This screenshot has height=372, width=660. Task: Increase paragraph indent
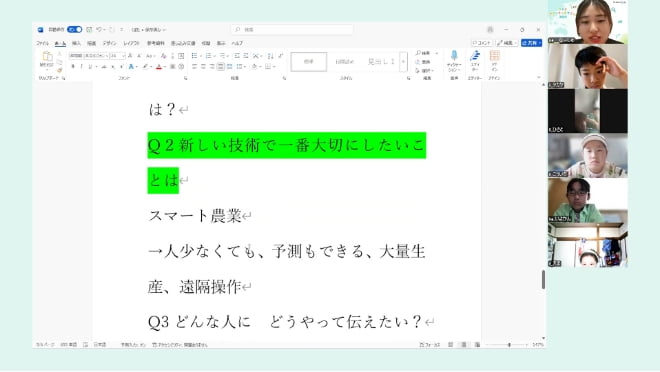pyautogui.click(x=246, y=56)
